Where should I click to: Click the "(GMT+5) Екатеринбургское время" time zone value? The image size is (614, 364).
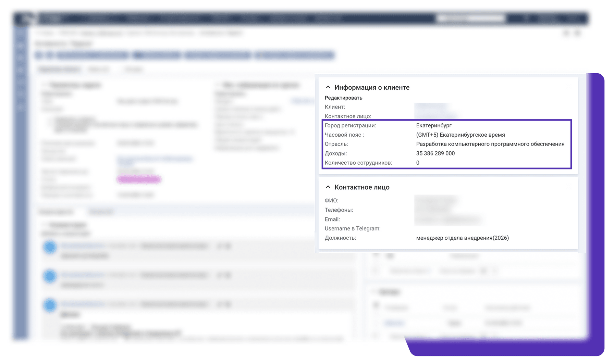460,135
